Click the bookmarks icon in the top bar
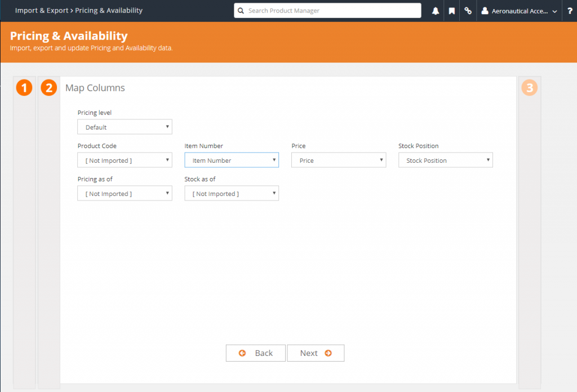The height and width of the screenshot is (392, 577). click(451, 10)
